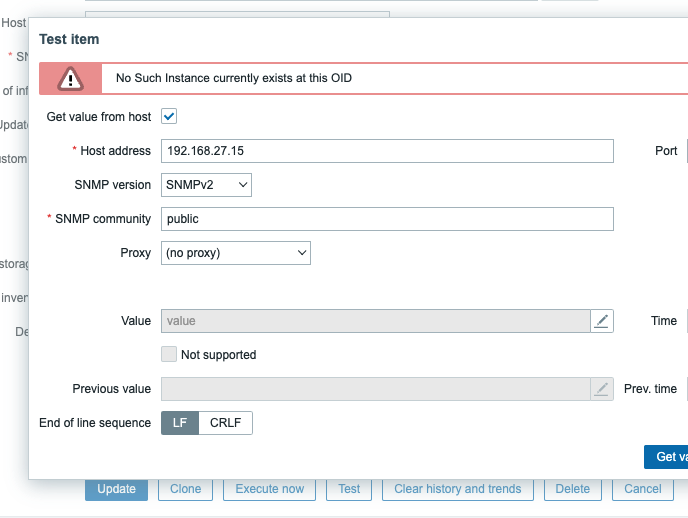
Task: Click the pencil icon beside Previous value
Action: click(601, 389)
